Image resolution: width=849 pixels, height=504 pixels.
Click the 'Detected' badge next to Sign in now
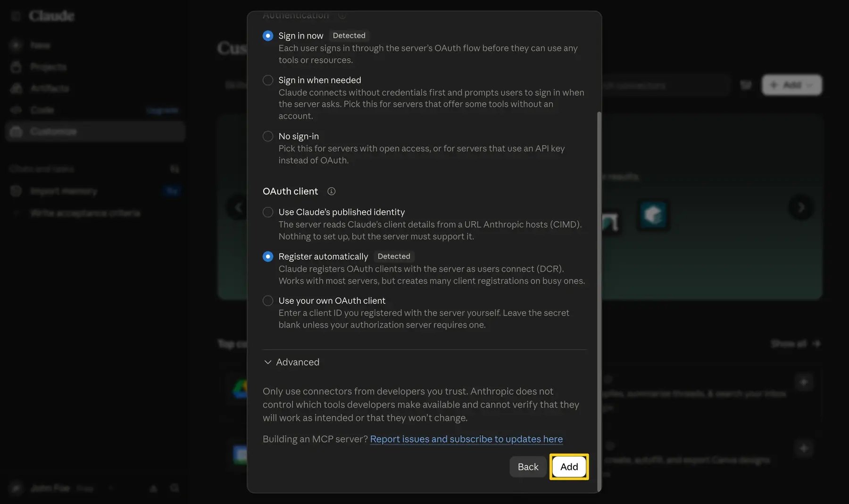coord(349,35)
